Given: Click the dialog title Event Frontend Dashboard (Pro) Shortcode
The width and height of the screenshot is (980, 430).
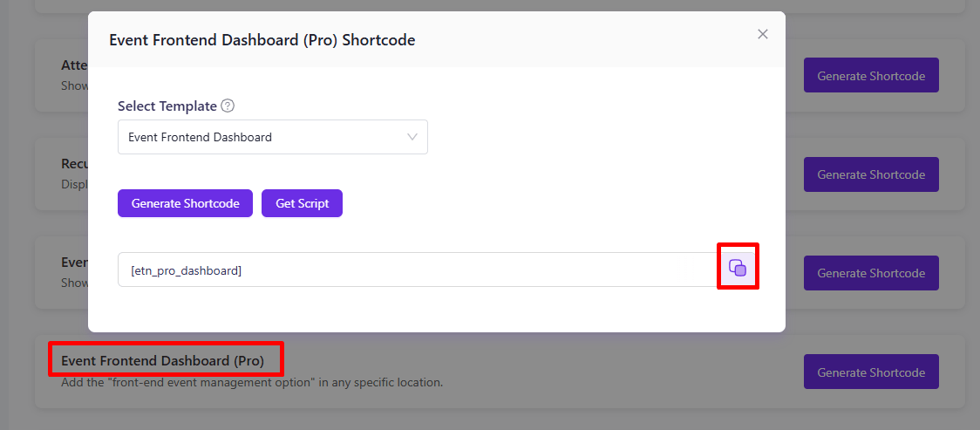Looking at the screenshot, I should pyautogui.click(x=262, y=41).
